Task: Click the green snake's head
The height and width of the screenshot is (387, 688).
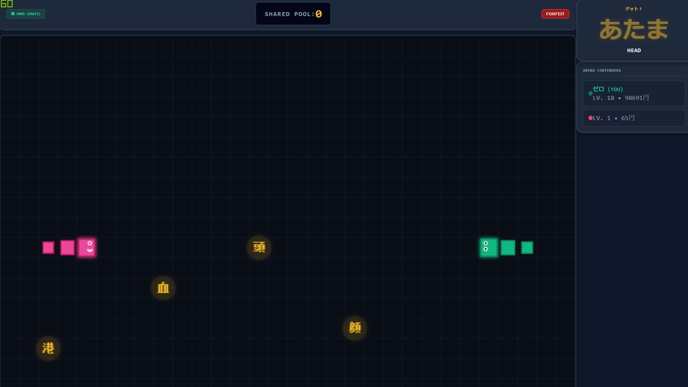Action: click(488, 247)
